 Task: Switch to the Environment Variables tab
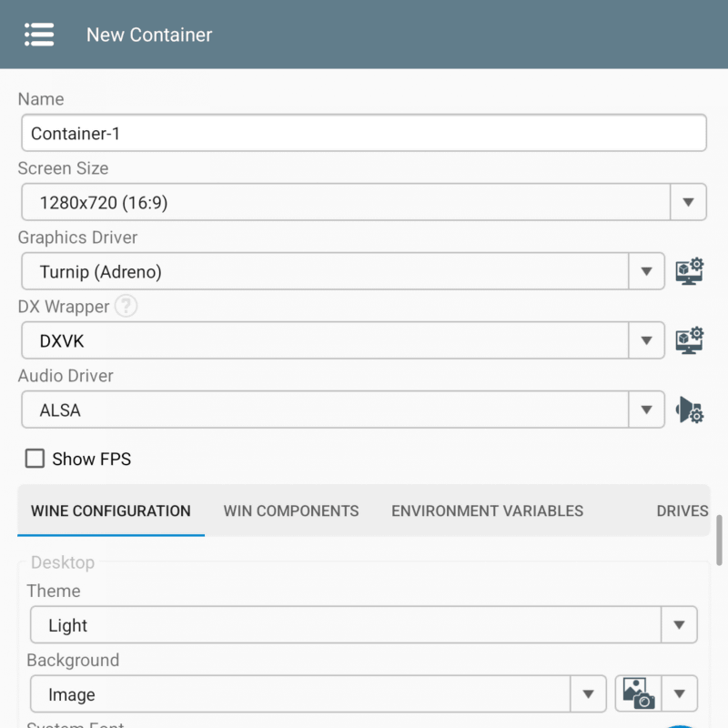pyautogui.click(x=487, y=511)
